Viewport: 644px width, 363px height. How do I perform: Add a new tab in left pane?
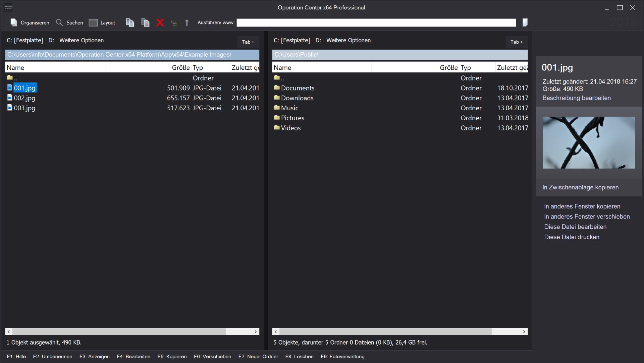[248, 42]
